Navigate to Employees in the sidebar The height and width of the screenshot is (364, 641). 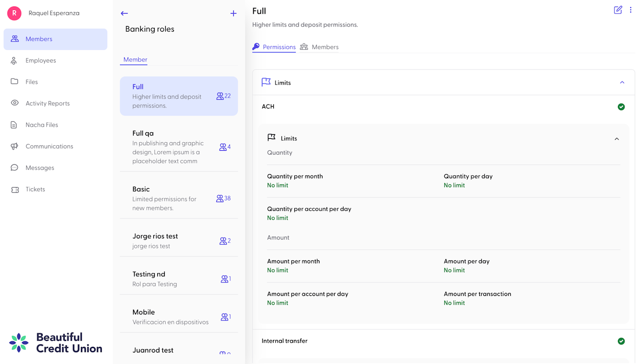coord(41,61)
